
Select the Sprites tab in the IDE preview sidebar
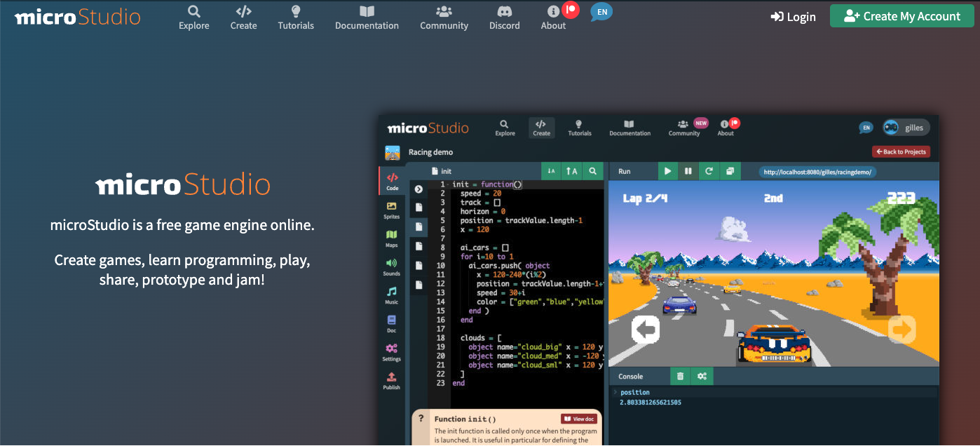392,210
